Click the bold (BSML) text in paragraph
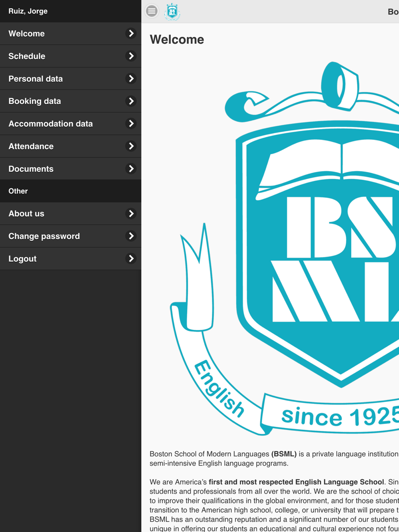The width and height of the screenshot is (399, 532). (x=284, y=454)
